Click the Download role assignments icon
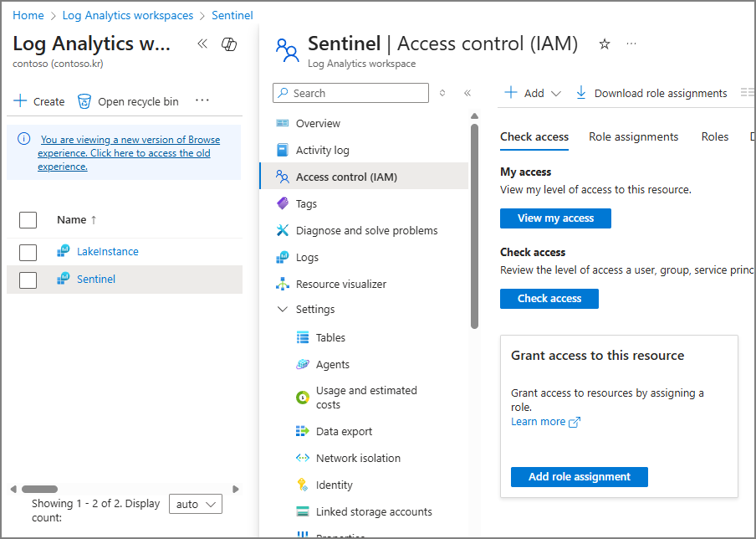 click(x=581, y=93)
